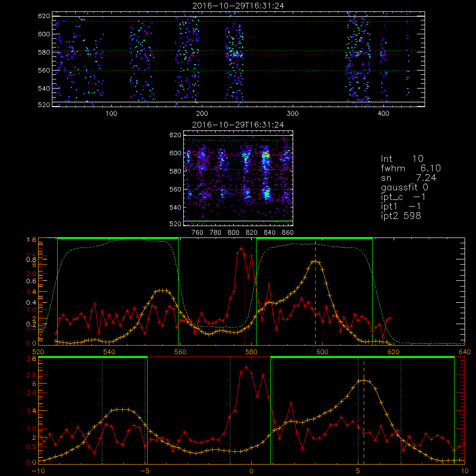Click x-axis label 800 under middle image
Screen dimensions: 476x476
[x=233, y=233]
